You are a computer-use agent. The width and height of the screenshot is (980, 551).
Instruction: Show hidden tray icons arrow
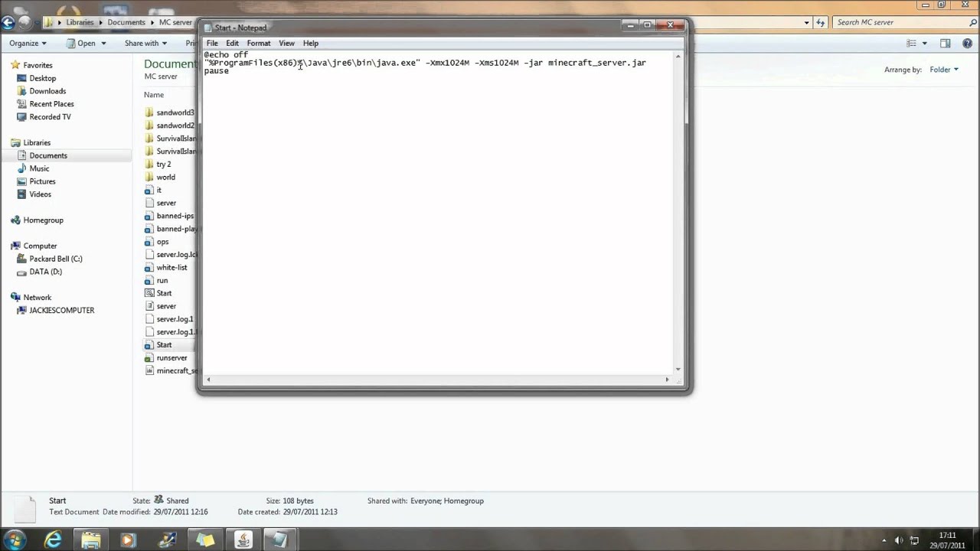click(x=884, y=540)
